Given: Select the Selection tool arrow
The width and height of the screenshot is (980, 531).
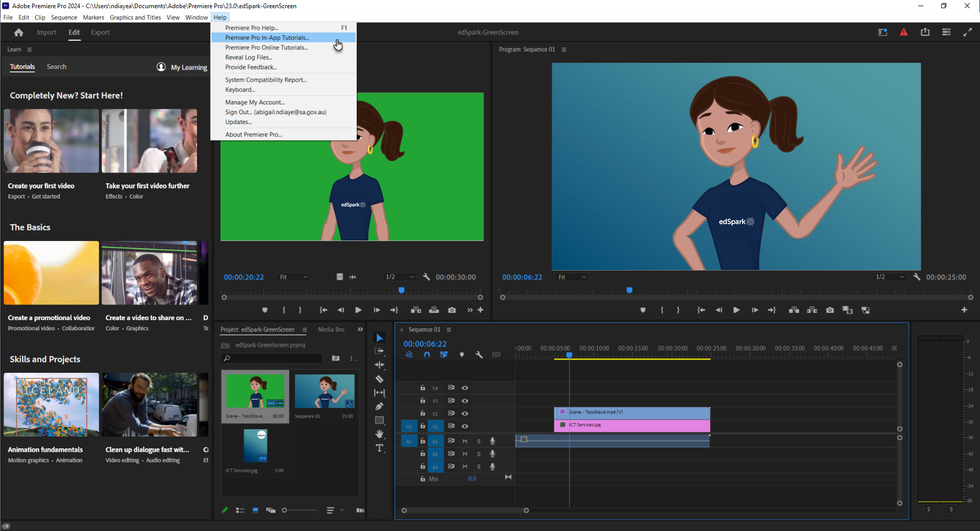Looking at the screenshot, I should point(379,337).
